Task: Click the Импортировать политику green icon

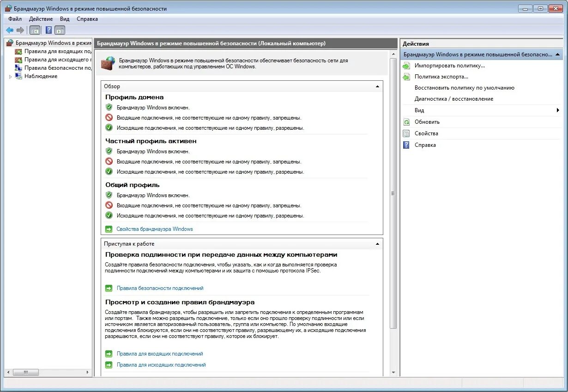Action: pos(406,66)
